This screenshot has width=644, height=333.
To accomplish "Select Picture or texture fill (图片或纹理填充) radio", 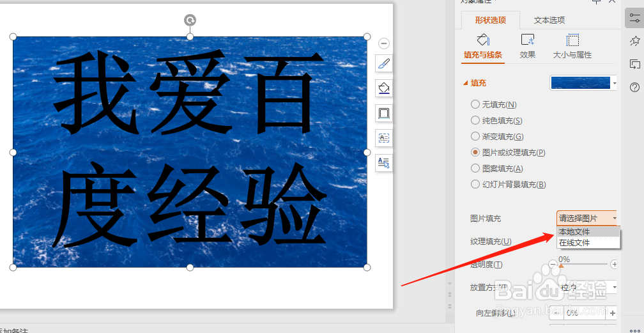I will click(475, 153).
